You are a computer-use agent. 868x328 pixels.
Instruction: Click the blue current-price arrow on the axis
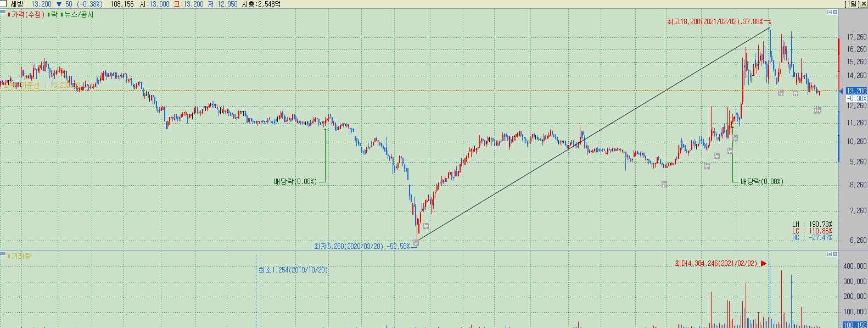[841, 91]
